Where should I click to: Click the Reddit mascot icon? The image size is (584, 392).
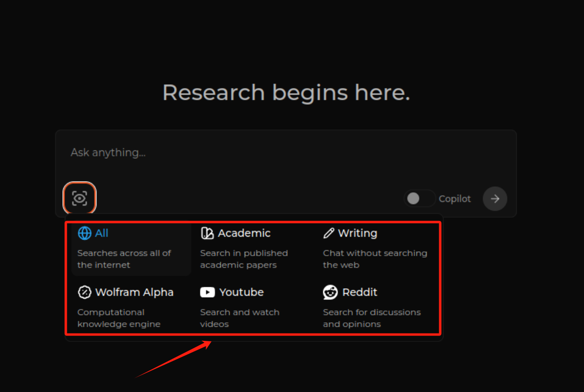click(330, 292)
